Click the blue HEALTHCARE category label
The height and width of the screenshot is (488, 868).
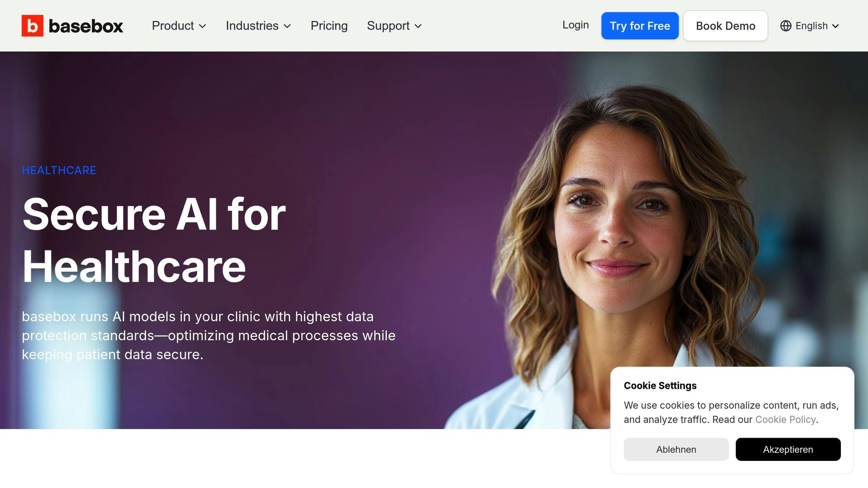point(59,170)
